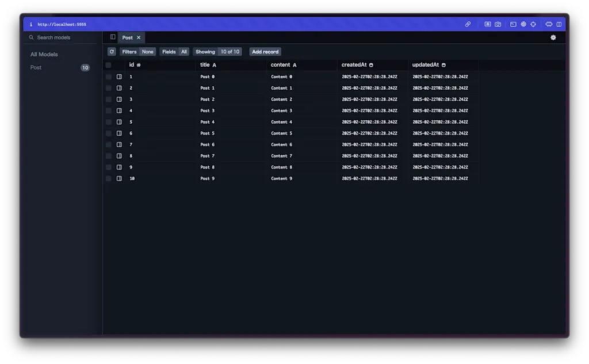
Task: Open record panel icon for row id 7
Action: (x=119, y=144)
